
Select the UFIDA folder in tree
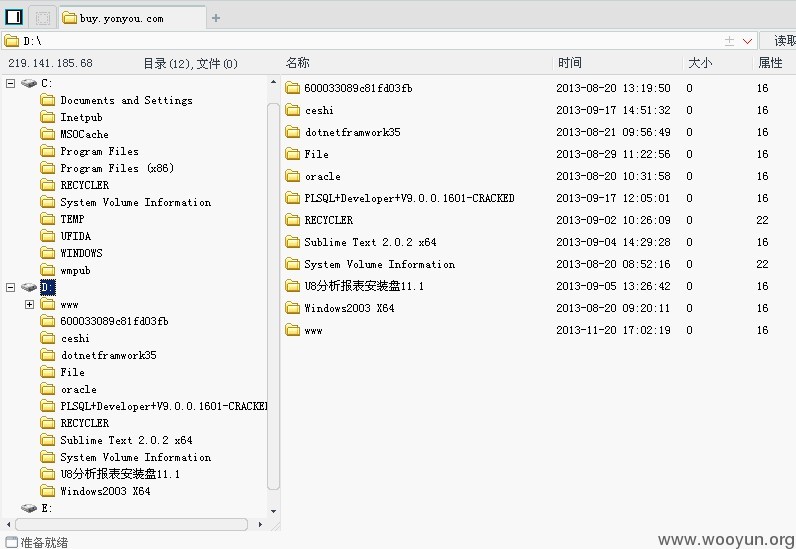point(76,236)
